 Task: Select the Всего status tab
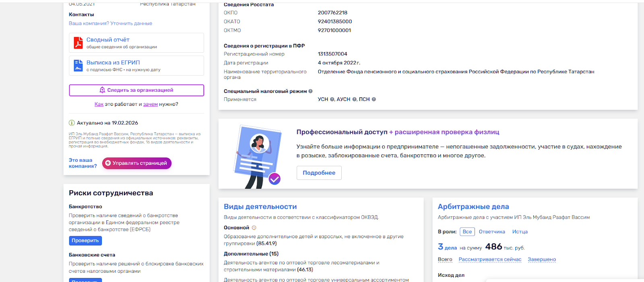445,259
